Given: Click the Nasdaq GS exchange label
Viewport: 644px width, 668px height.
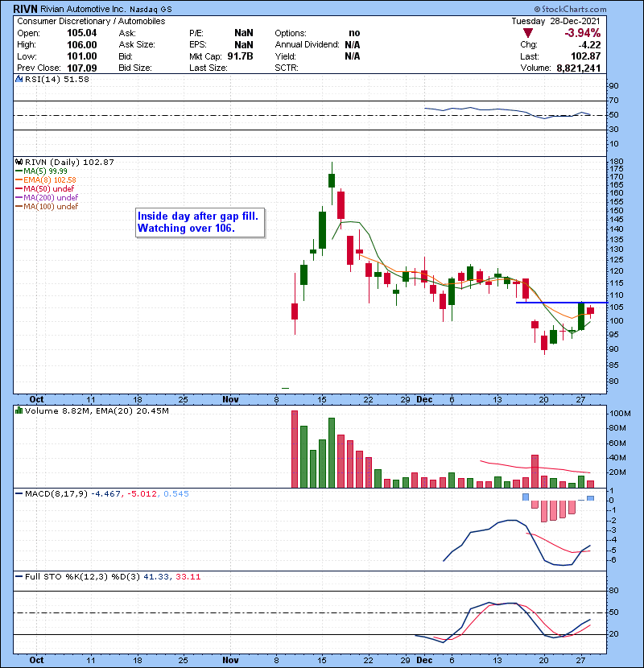Looking at the screenshot, I should [151, 10].
